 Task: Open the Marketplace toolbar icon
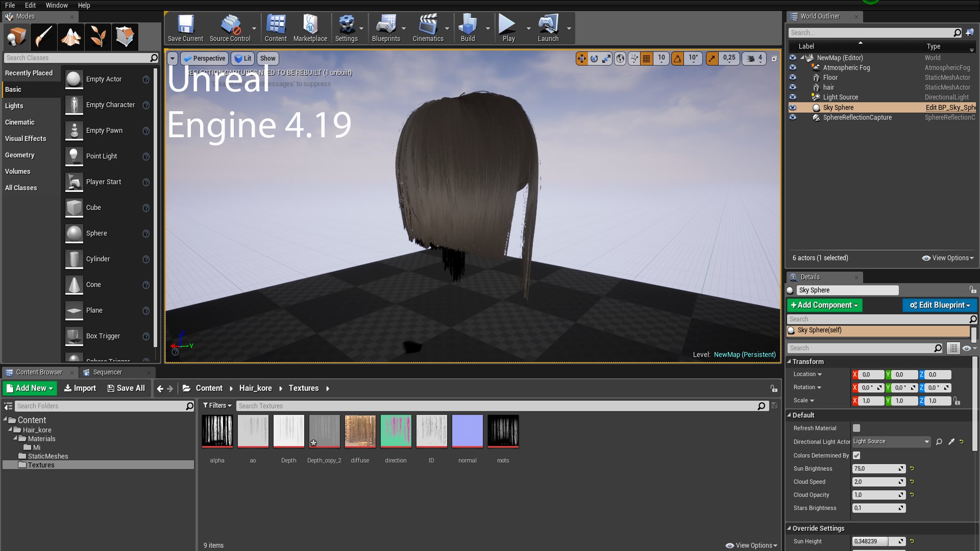[310, 28]
